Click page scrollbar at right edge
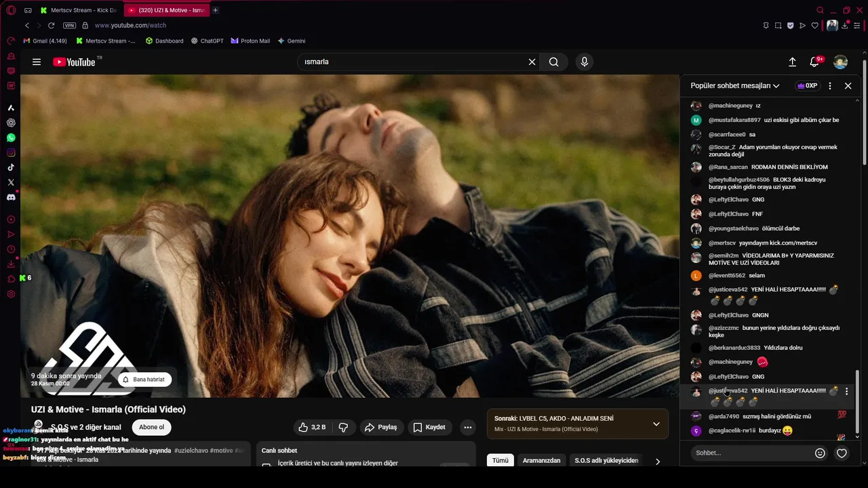The image size is (868, 488). pyautogui.click(x=865, y=112)
